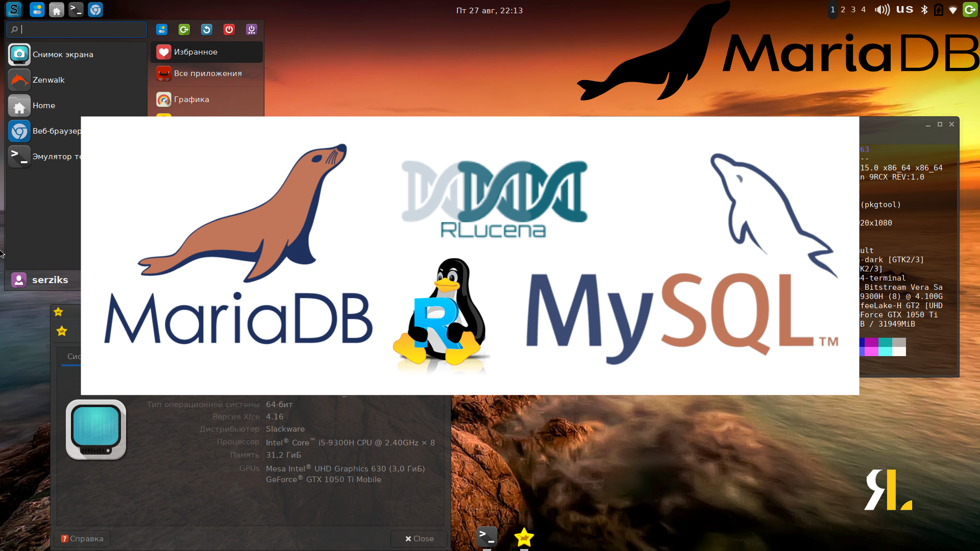Click the Xfce version 4.16 value

[275, 417]
